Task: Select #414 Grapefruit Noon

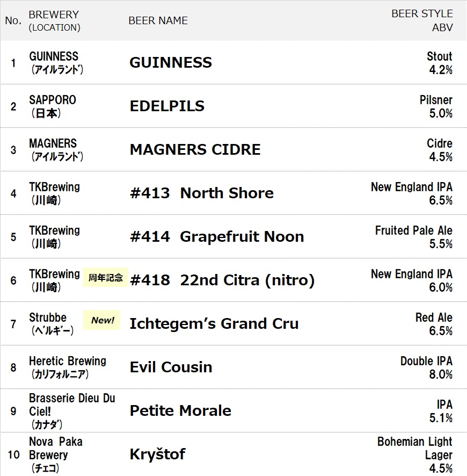Action: coord(217,237)
